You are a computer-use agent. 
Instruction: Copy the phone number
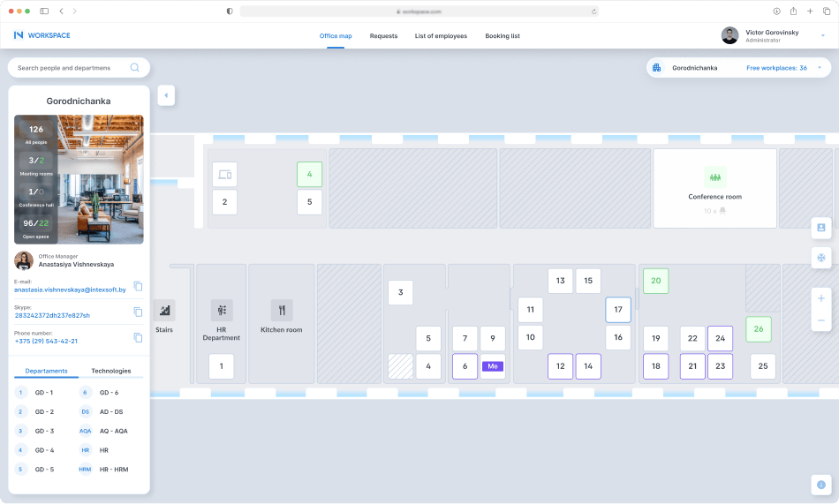click(138, 337)
